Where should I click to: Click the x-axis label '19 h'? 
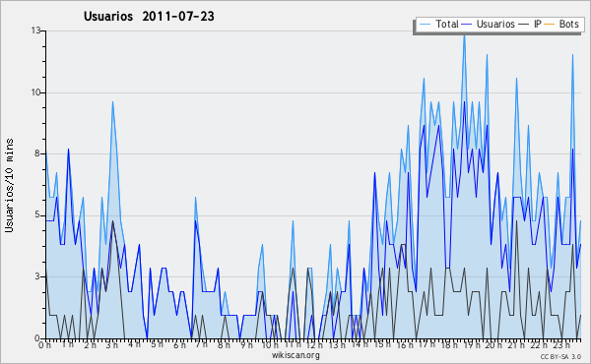[472, 344]
